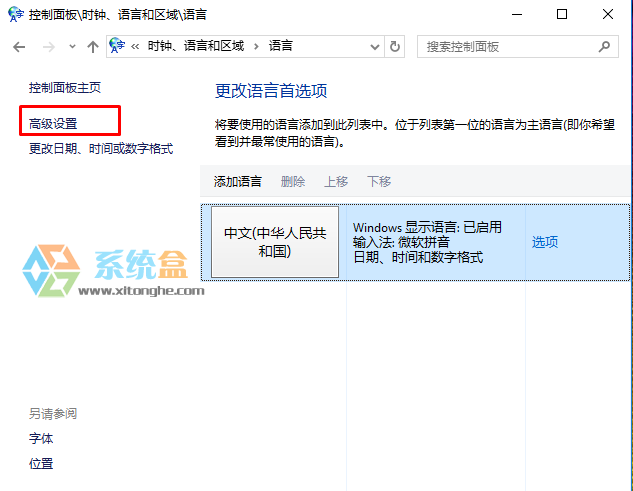Select the 中文(中华人民共和国) language tile
This screenshot has width=633, height=491.
point(273,242)
